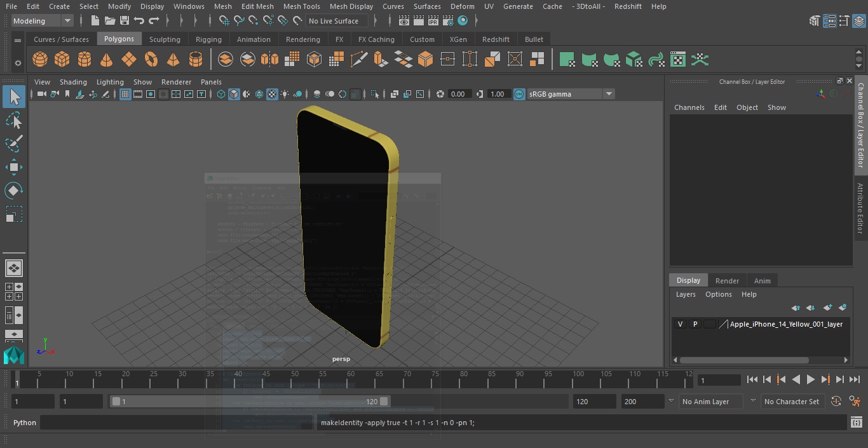Create a polygon pyramid from the shelf

pyautogui.click(x=173, y=60)
